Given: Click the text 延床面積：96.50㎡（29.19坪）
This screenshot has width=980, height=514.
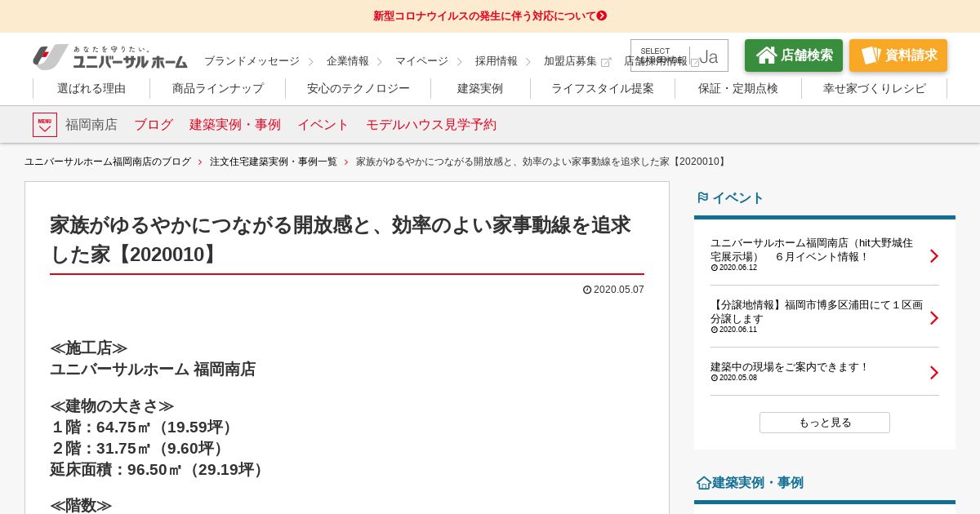Looking at the screenshot, I should click(x=159, y=470).
